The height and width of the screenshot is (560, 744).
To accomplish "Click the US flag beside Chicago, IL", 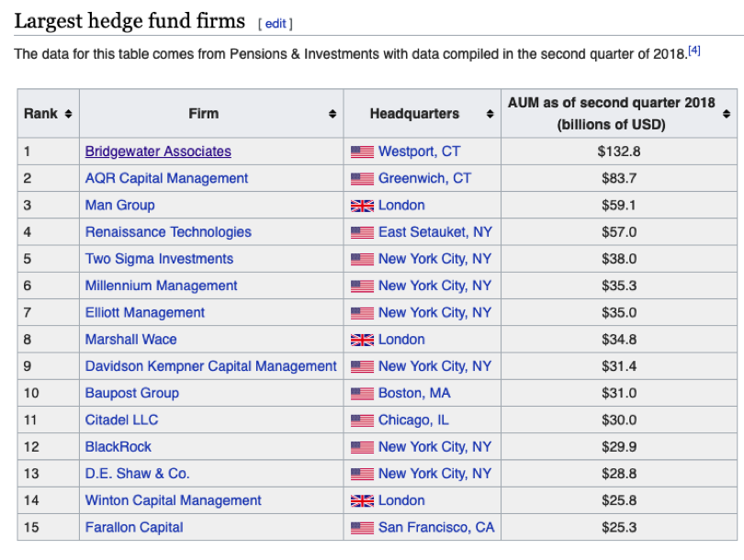I will [362, 420].
